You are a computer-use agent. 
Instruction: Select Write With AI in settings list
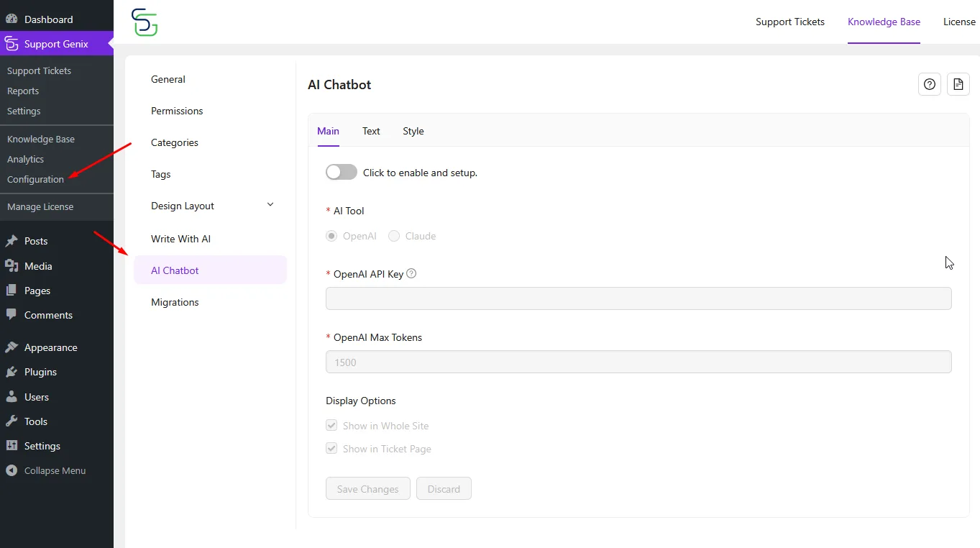[180, 239]
